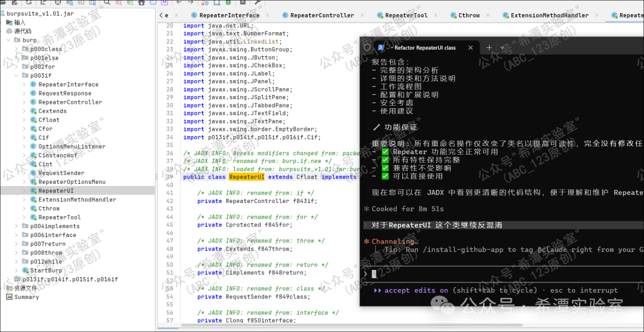Expand the p006interface package
This screenshot has height=332, width=644.
click(16, 235)
